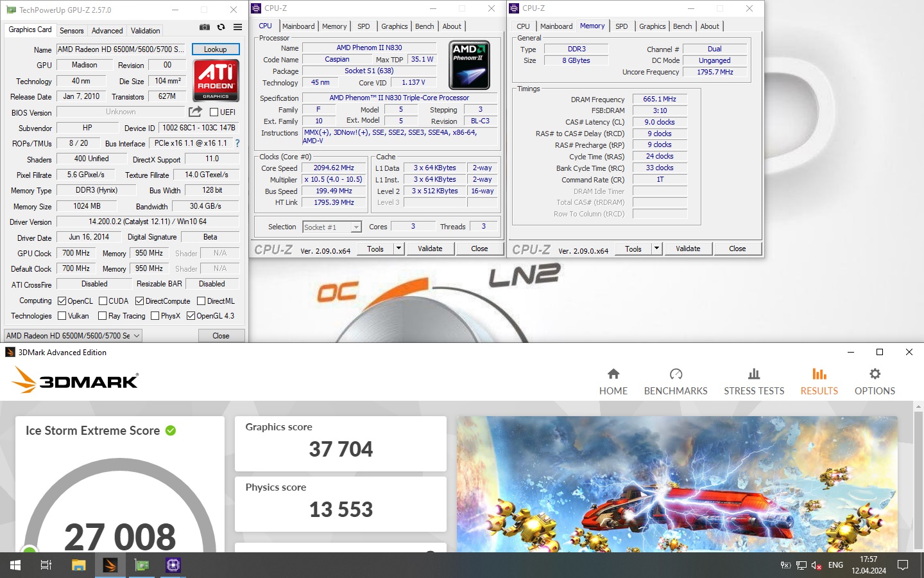Open the GPU-Z hamburger menu icon
The height and width of the screenshot is (578, 924).
pyautogui.click(x=237, y=27)
